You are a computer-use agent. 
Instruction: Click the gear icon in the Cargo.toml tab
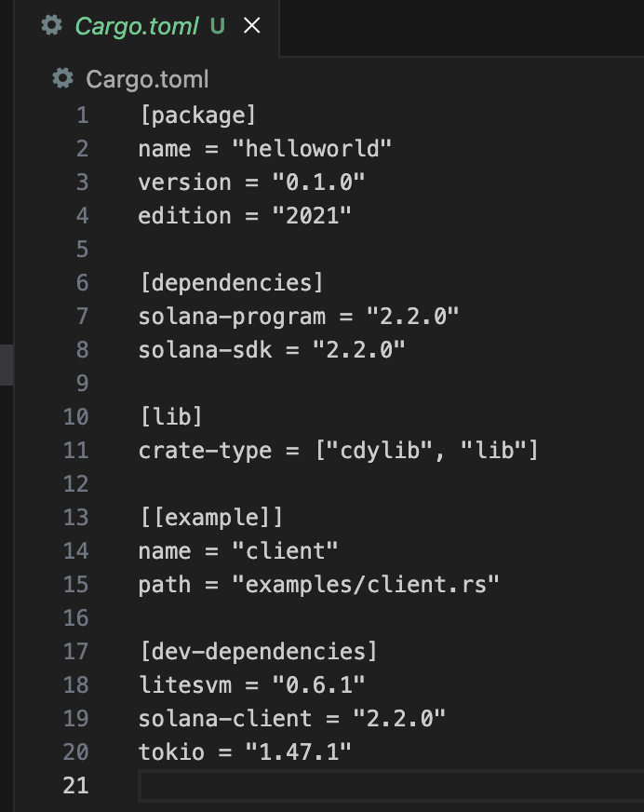(51, 26)
